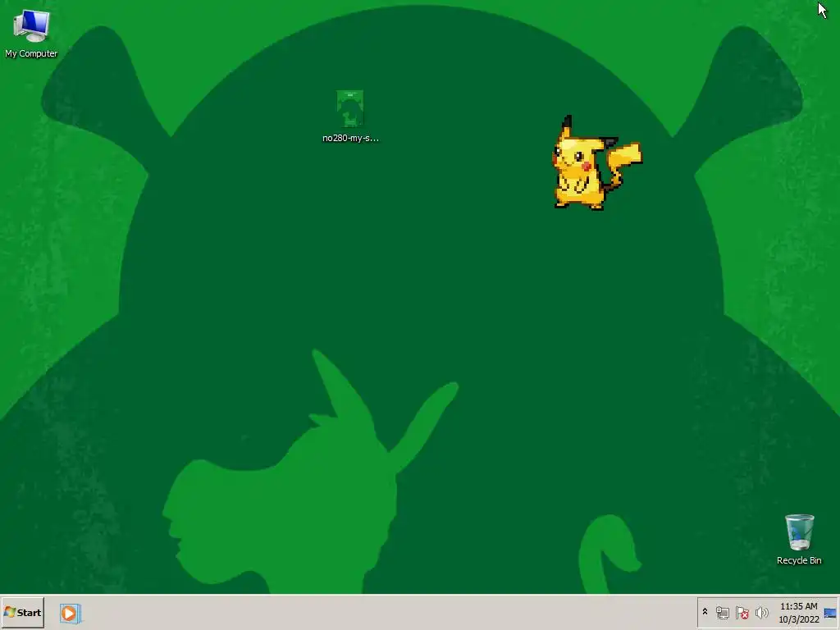Open the 11:35 AM clock and date

798,612
